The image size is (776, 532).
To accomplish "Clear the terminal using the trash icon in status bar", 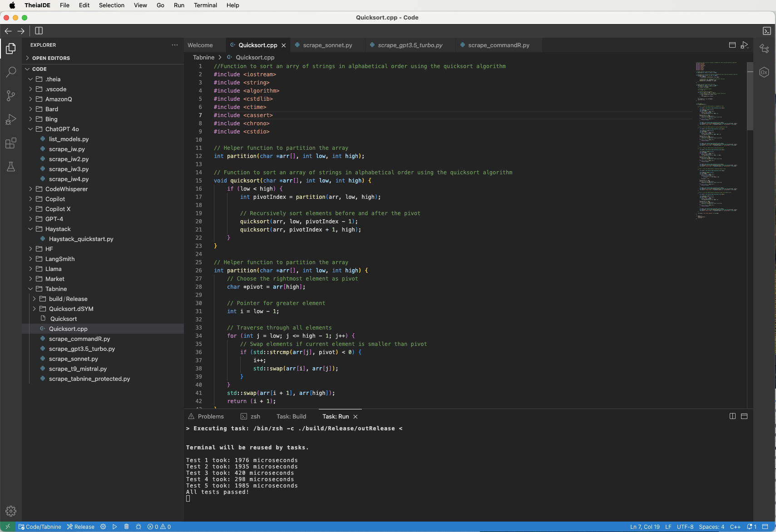I will (x=126, y=527).
